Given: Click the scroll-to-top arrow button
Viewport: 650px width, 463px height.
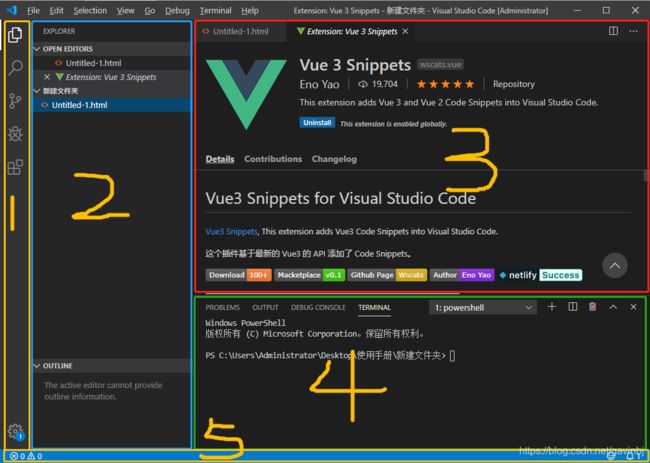Looking at the screenshot, I should point(615,266).
